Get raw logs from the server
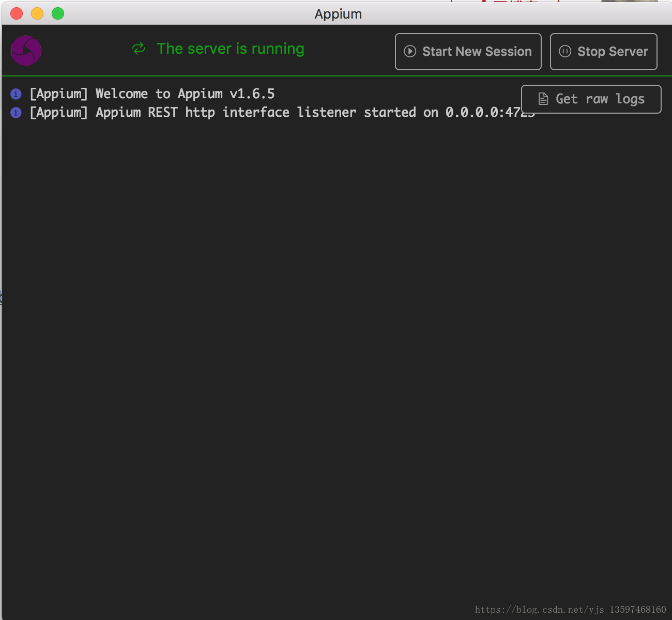This screenshot has height=620, width=672. pyautogui.click(x=591, y=99)
